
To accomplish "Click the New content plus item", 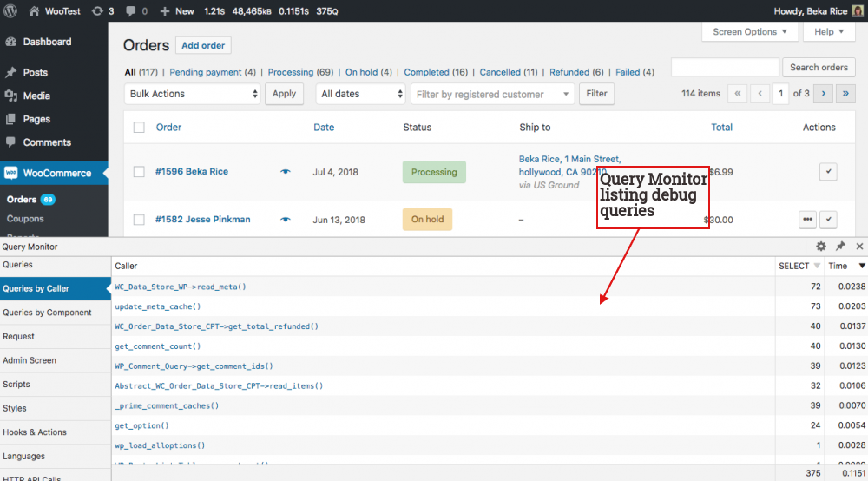I will click(176, 11).
